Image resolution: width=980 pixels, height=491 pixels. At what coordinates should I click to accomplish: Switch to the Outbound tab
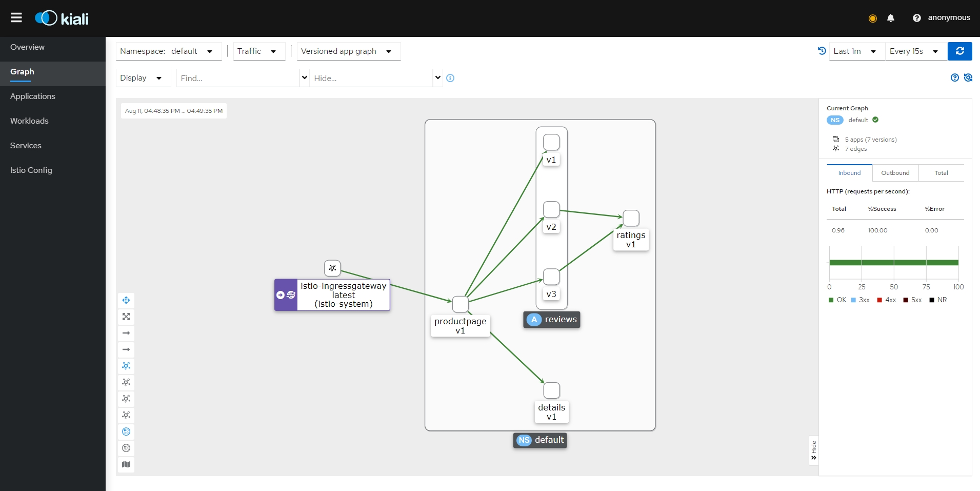pos(895,173)
